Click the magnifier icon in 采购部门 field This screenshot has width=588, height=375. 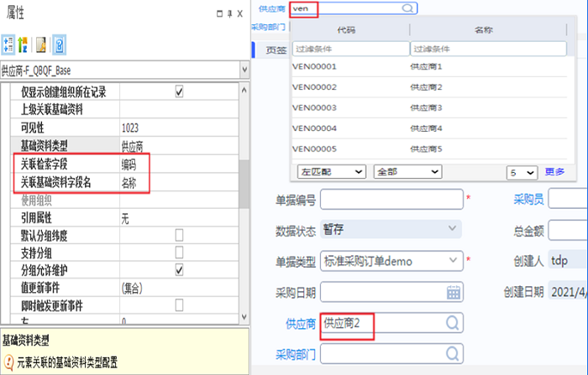point(452,353)
